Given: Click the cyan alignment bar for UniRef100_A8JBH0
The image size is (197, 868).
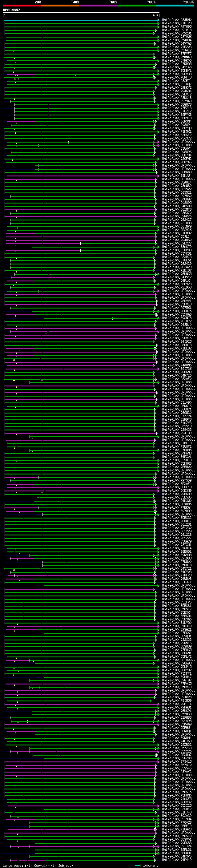Looking at the screenshot, I should click(x=82, y=20).
